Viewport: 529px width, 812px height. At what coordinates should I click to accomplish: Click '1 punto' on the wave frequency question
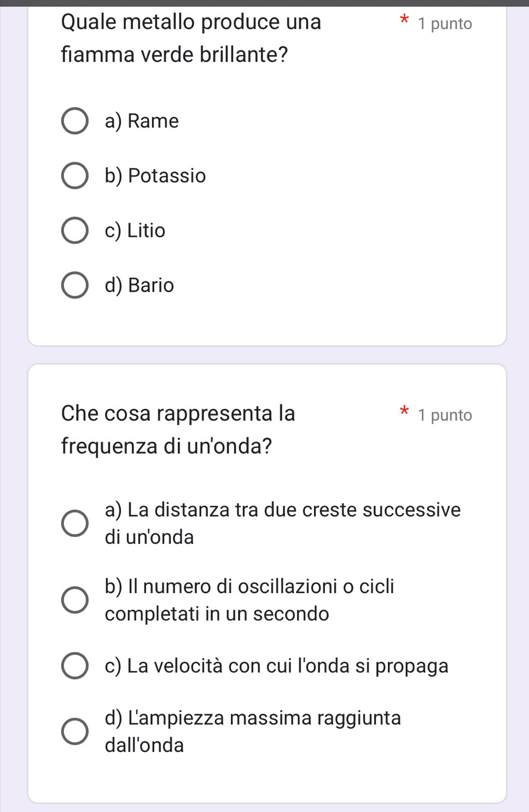point(444,415)
